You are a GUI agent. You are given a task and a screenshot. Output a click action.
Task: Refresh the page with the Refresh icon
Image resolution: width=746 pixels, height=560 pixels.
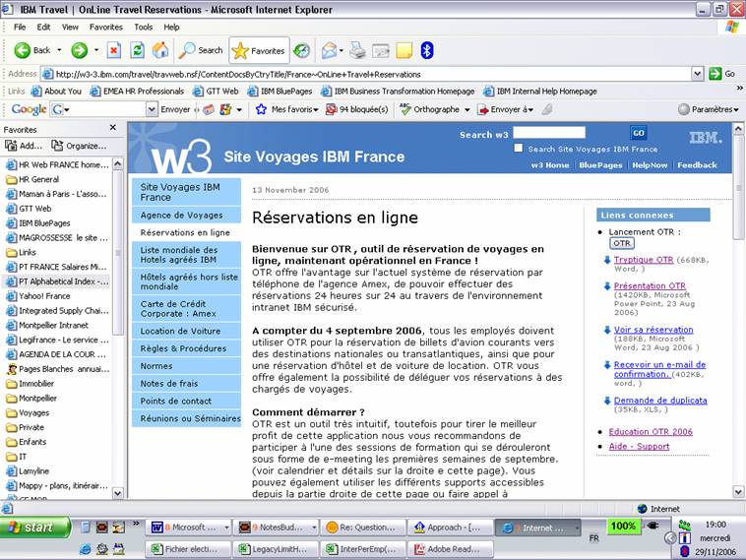(x=138, y=50)
